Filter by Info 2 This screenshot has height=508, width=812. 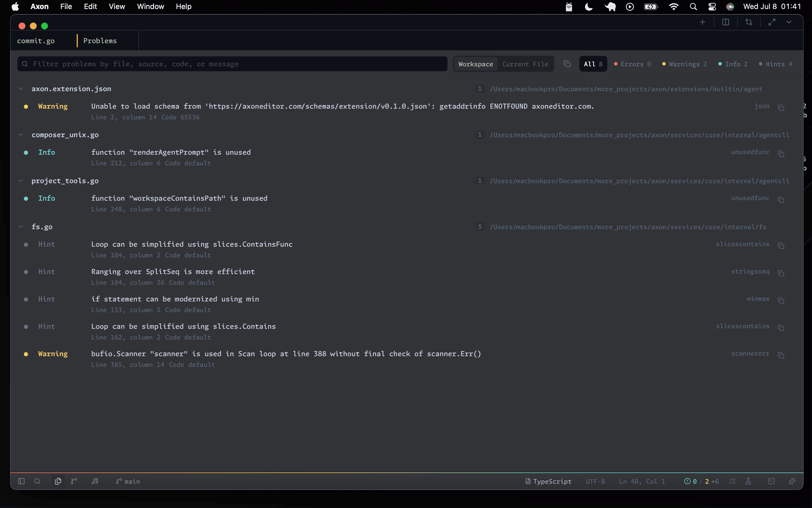pos(733,64)
